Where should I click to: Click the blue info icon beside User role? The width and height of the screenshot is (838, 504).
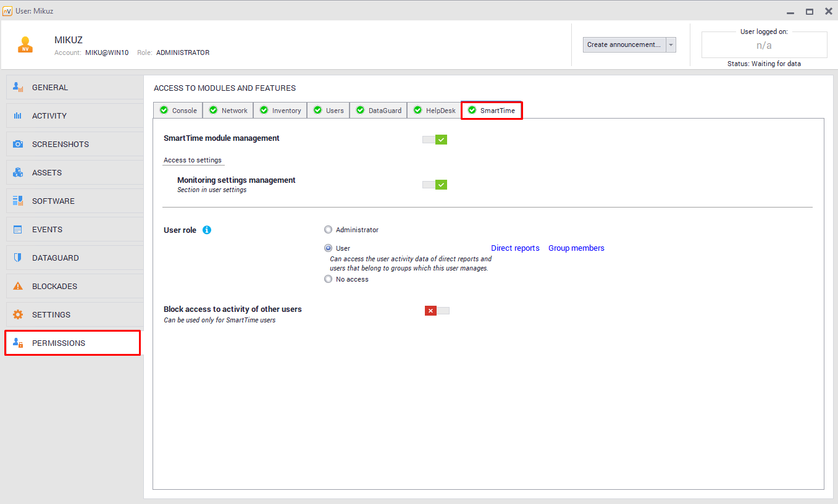[207, 230]
